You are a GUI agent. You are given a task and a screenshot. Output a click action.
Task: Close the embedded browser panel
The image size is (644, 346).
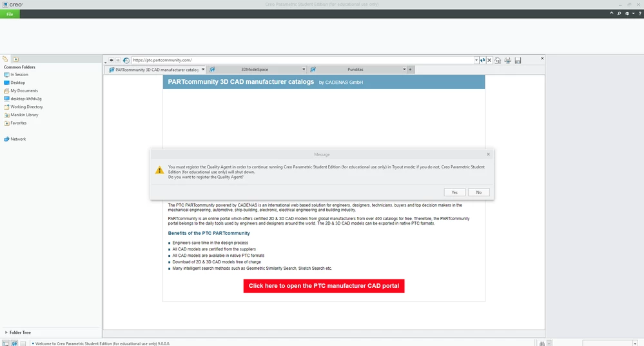(542, 59)
